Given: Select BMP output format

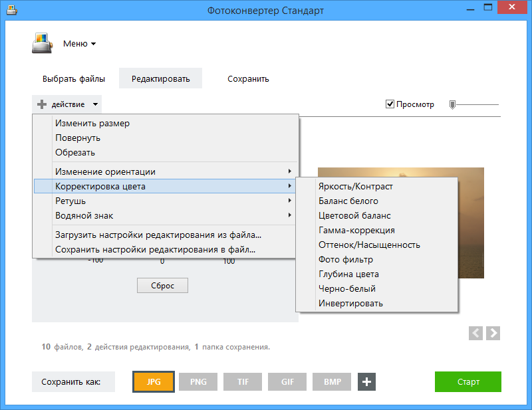Looking at the screenshot, I should pyautogui.click(x=332, y=382).
